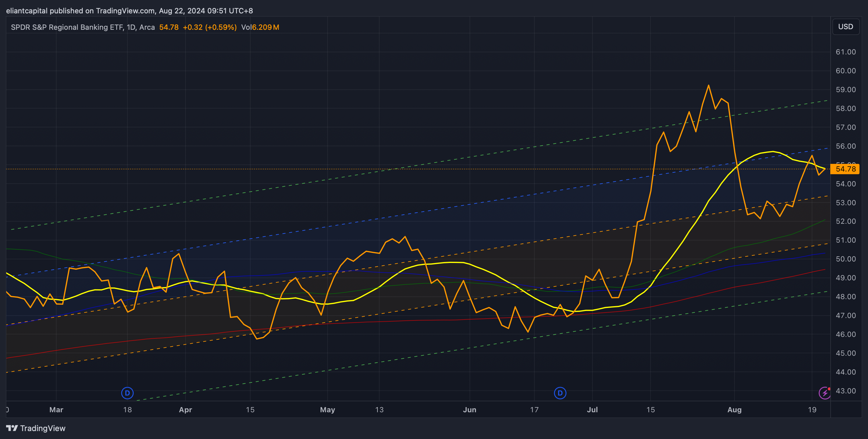
Task: Click the 44.00 price axis label
Action: [846, 372]
